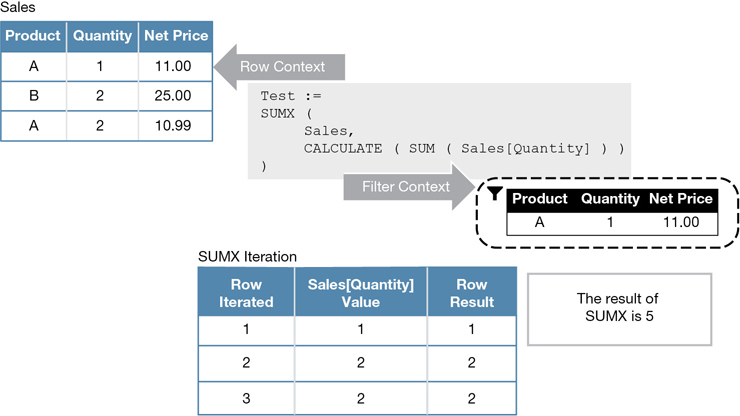Click quantity 1 in Sales 11.00 row
740x416 pixels.
(x=100, y=66)
